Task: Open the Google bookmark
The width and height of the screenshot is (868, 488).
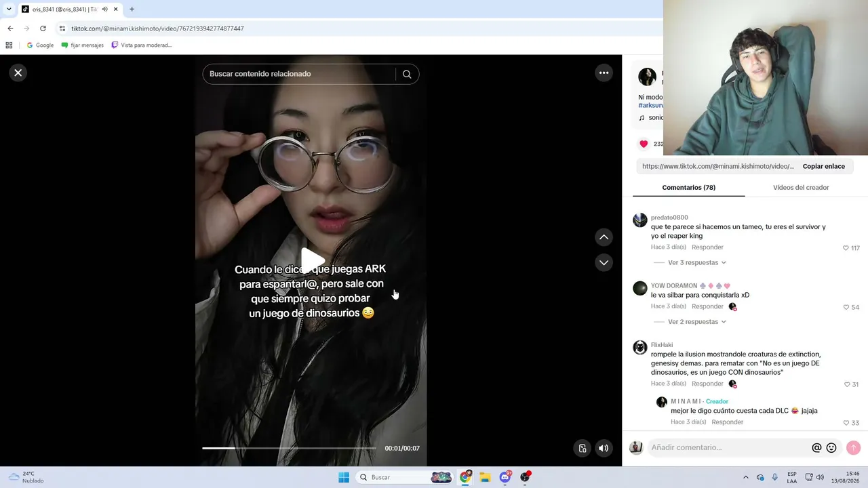Action: [40, 45]
